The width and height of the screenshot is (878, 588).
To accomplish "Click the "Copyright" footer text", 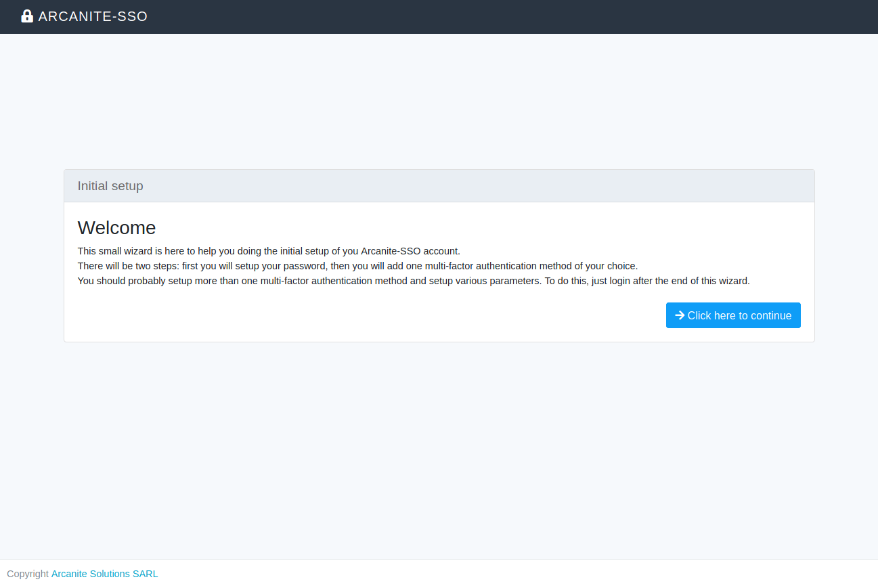I will click(28, 574).
